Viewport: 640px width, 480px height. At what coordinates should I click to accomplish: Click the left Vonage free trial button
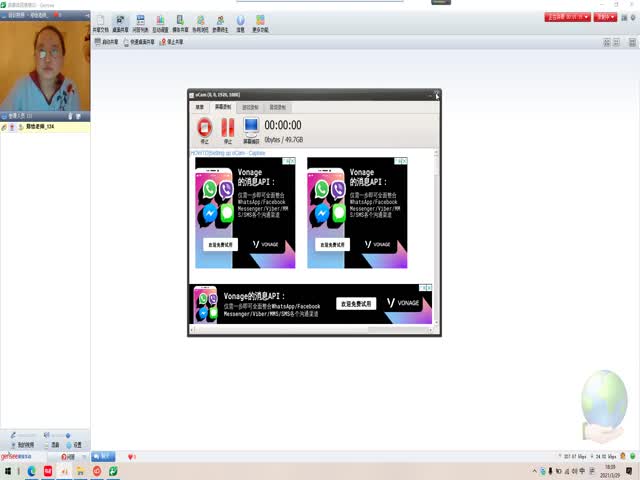(x=221, y=244)
